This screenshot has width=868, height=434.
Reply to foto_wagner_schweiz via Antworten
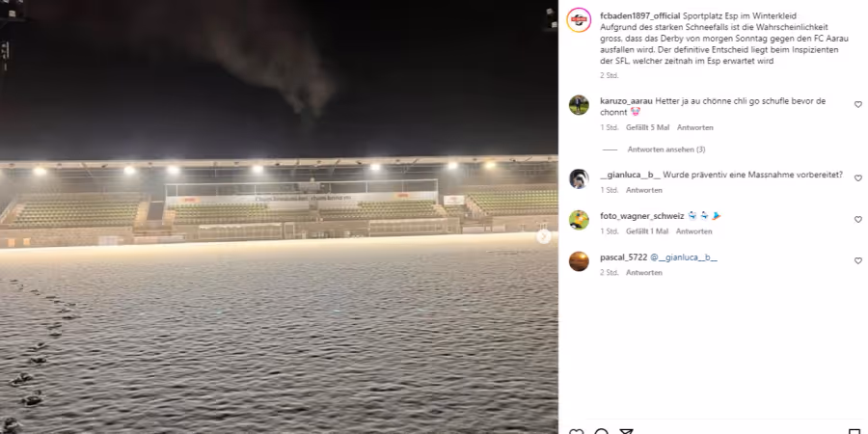pyautogui.click(x=693, y=231)
